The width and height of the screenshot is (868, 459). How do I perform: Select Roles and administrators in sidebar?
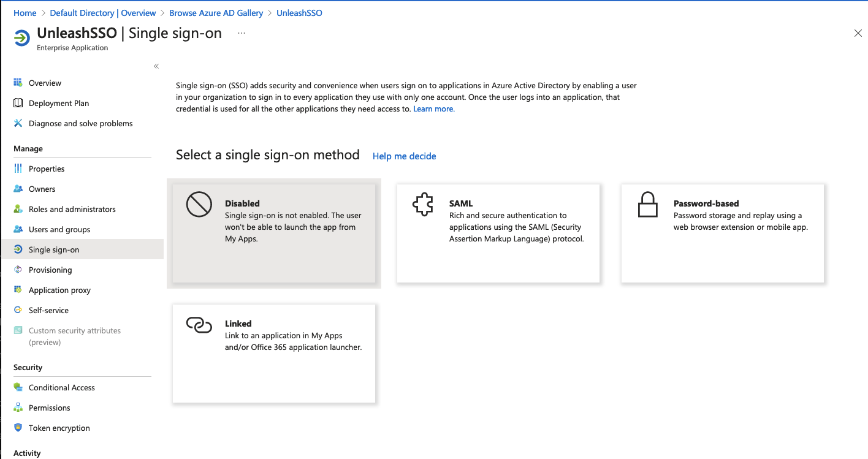72,209
